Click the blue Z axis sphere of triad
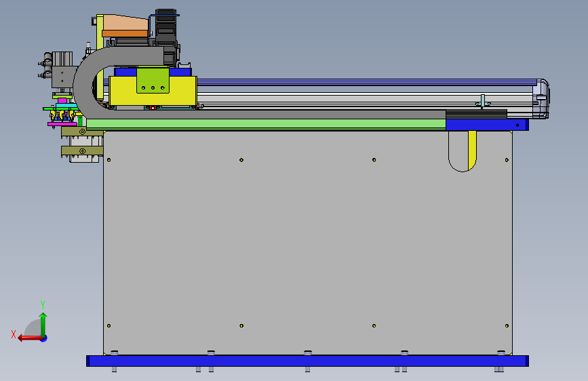 [x=44, y=338]
